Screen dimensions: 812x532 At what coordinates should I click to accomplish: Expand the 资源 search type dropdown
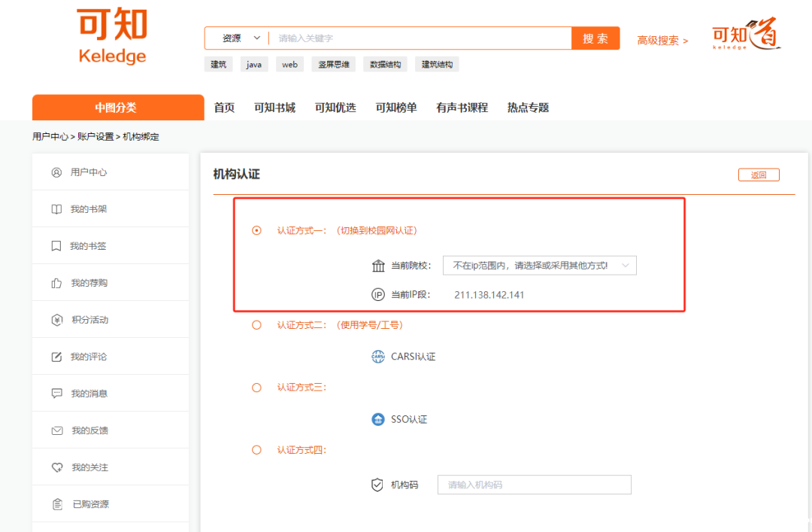pos(239,38)
